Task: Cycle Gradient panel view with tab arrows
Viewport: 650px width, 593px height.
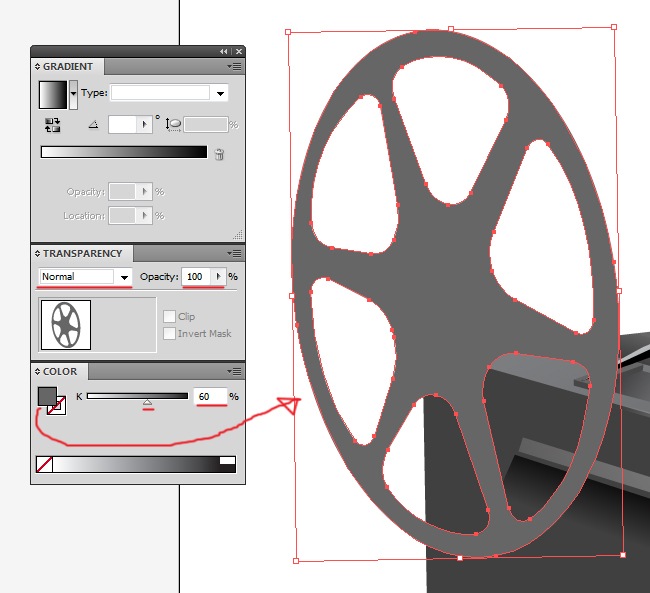Action: tap(37, 66)
